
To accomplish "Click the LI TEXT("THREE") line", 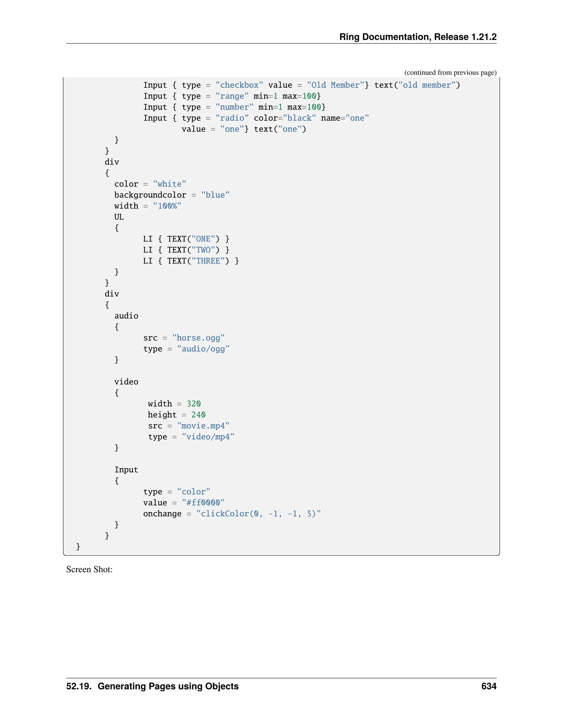I will point(191,261).
